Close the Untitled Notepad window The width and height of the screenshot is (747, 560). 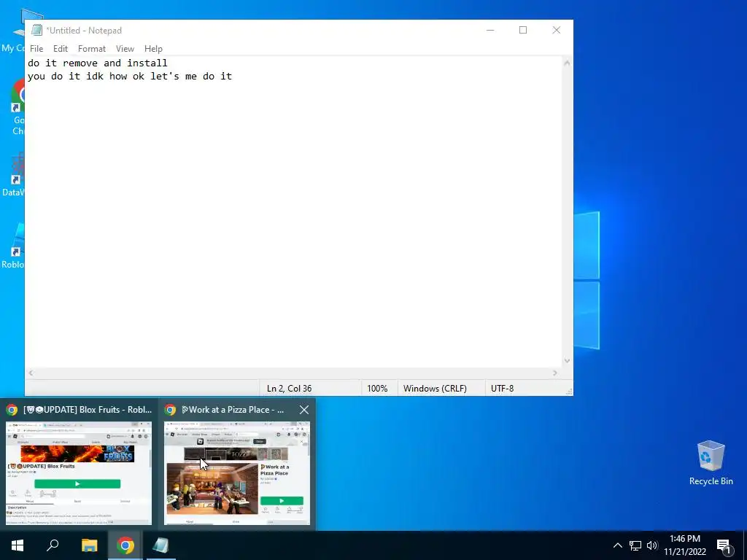pos(556,30)
